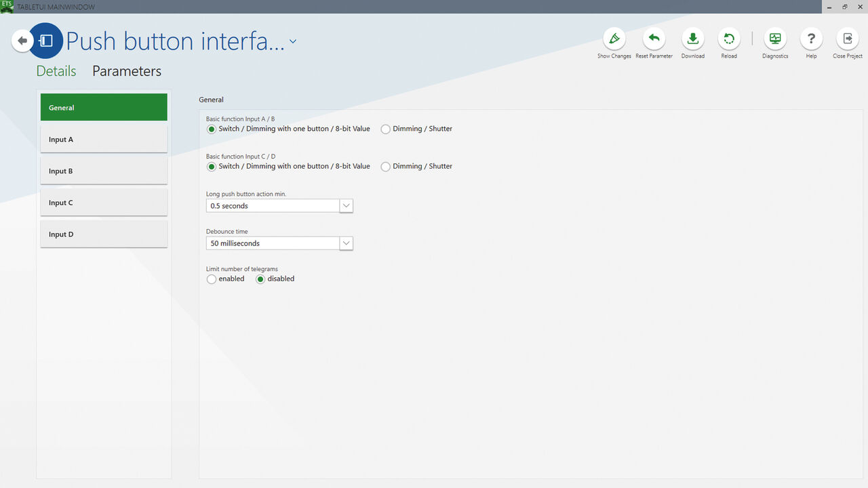The width and height of the screenshot is (868, 488).
Task: Click the 0.5 seconds value field
Action: pyautogui.click(x=273, y=205)
